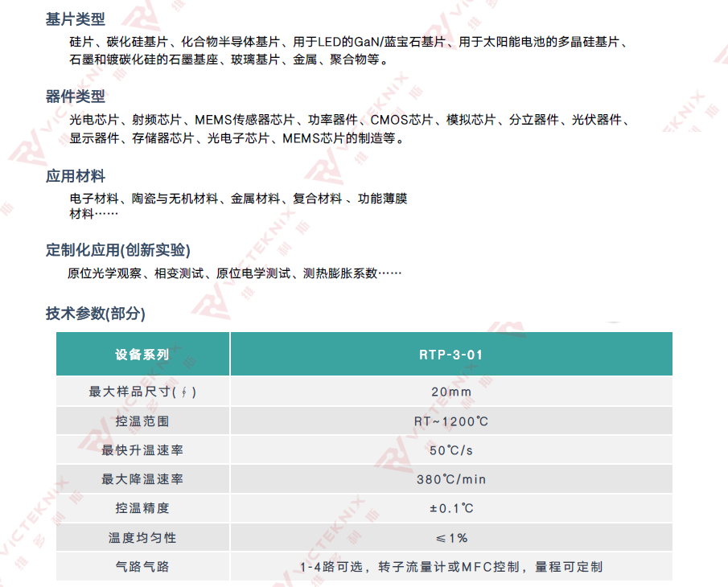Click the text starting with 原位光学观察
Image resolution: width=728 pixels, height=587 pixels.
pos(234,273)
